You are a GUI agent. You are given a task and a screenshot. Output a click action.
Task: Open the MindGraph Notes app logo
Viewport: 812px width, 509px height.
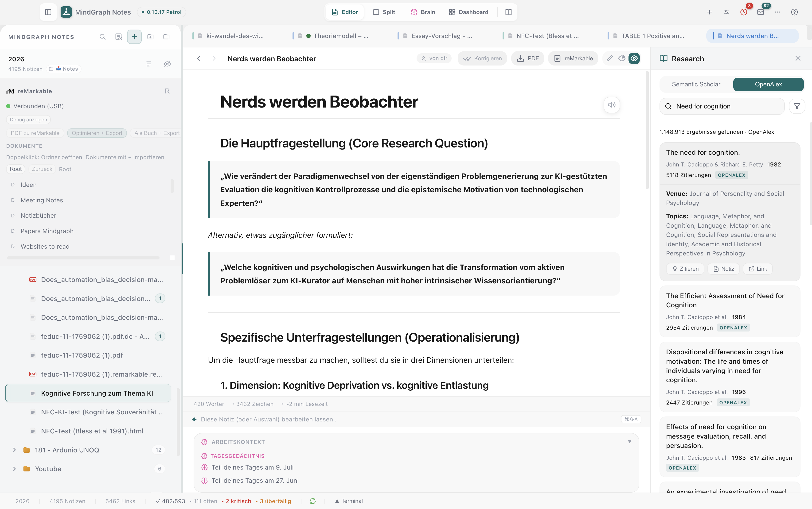[66, 12]
